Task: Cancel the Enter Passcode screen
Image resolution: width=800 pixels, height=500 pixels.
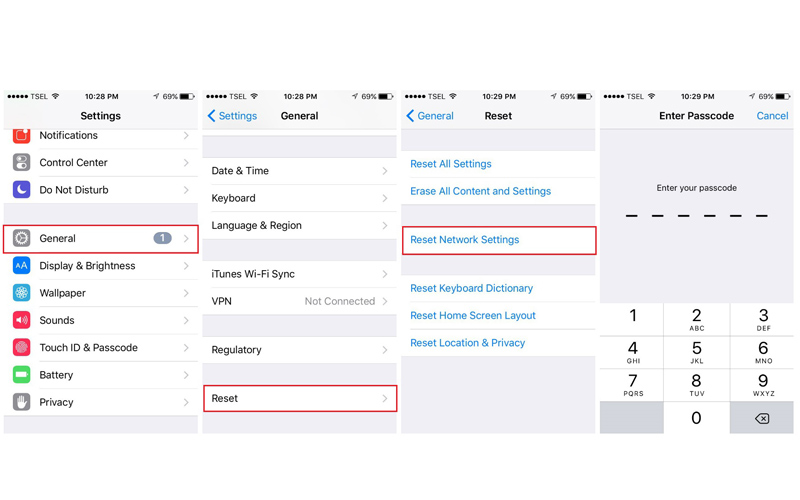Action: (x=772, y=116)
